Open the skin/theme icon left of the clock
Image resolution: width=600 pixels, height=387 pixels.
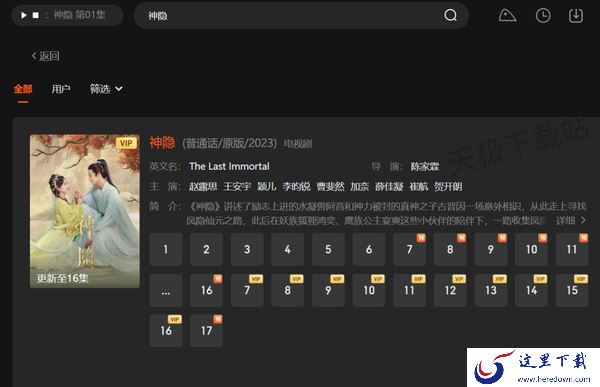(x=507, y=16)
